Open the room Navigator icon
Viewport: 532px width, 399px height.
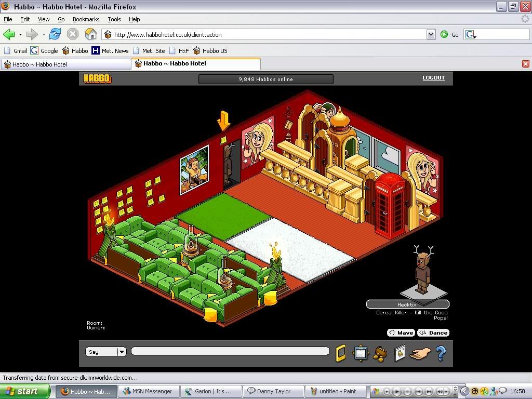pos(361,353)
